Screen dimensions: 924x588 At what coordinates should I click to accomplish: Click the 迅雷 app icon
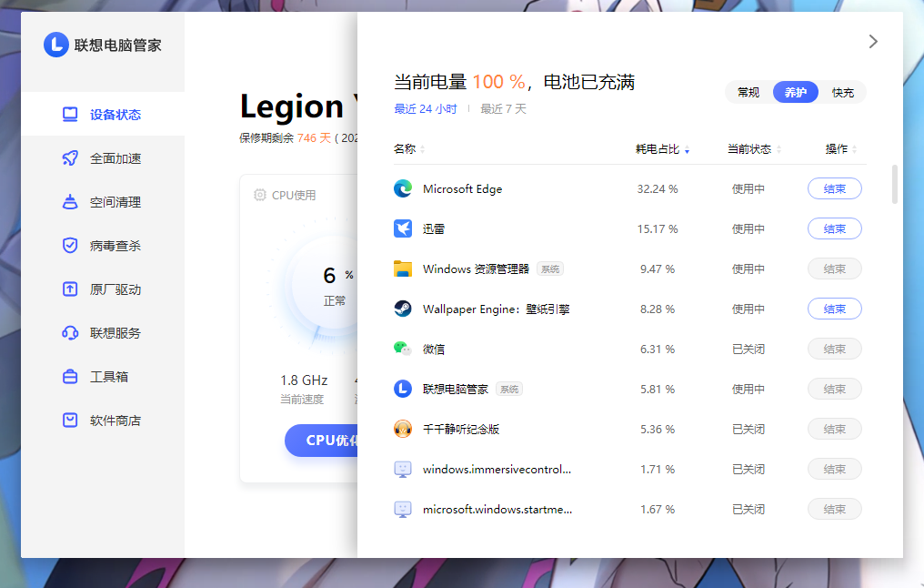point(403,228)
